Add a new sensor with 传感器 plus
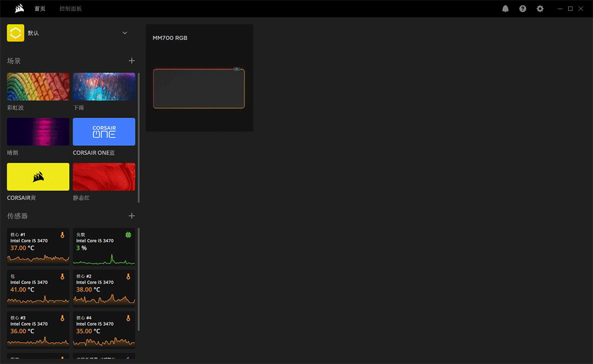 [131, 216]
